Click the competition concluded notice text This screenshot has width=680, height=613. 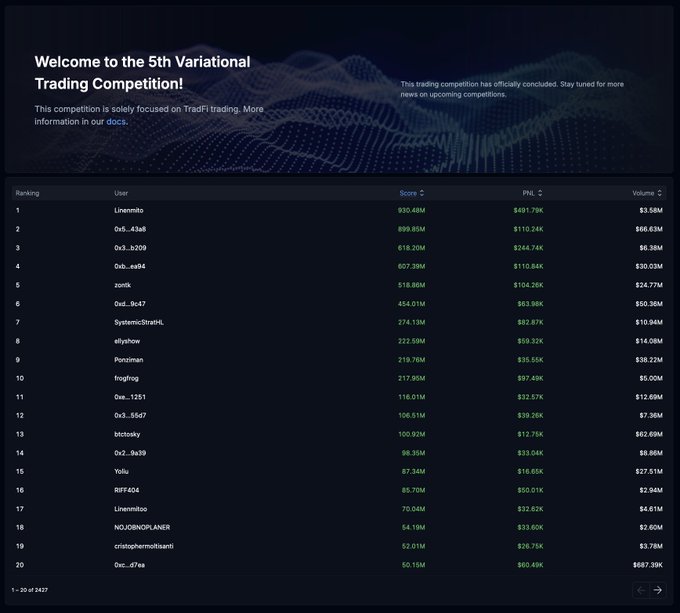point(512,89)
